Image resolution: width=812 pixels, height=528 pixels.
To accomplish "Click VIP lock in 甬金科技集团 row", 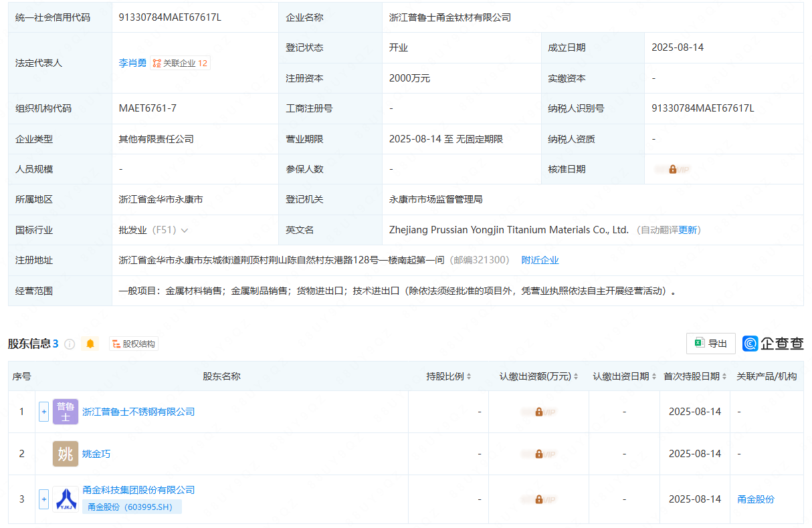I will [538, 499].
